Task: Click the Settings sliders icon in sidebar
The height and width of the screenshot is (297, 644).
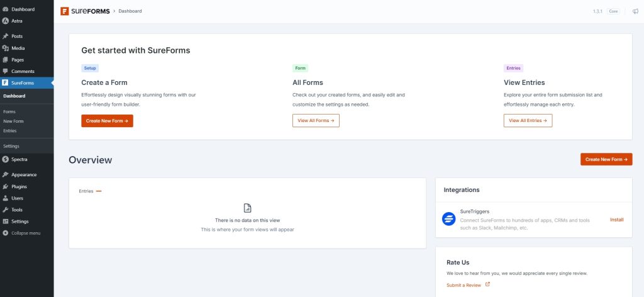Action: coord(5,221)
